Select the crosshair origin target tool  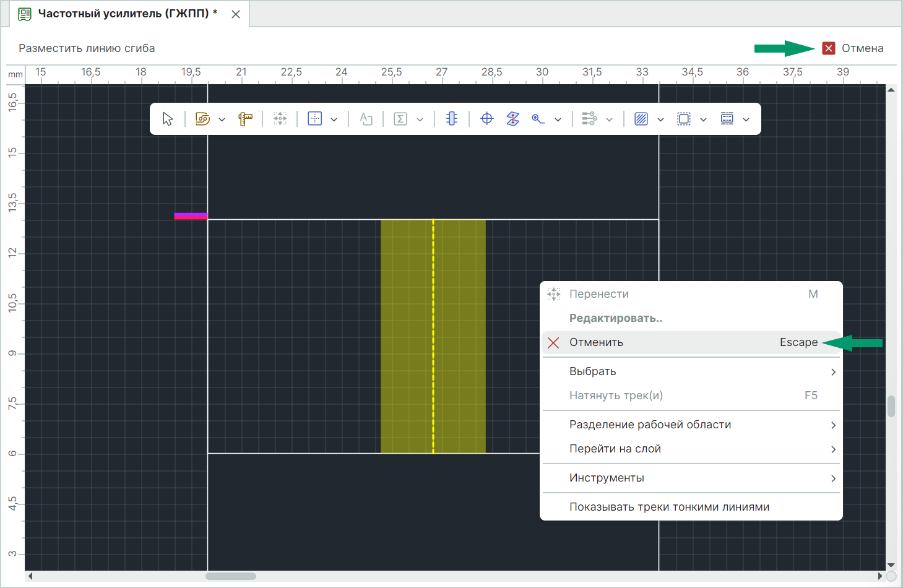487,119
